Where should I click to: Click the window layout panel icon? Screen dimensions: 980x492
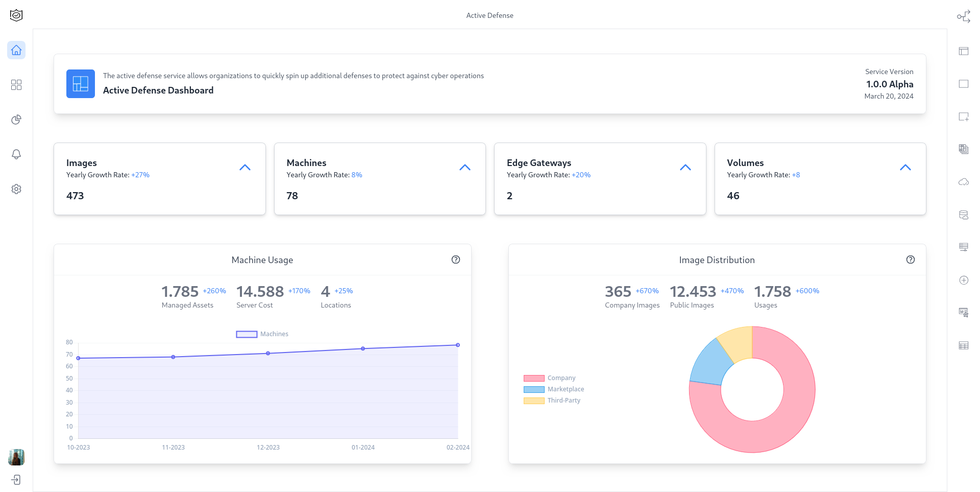(x=964, y=51)
